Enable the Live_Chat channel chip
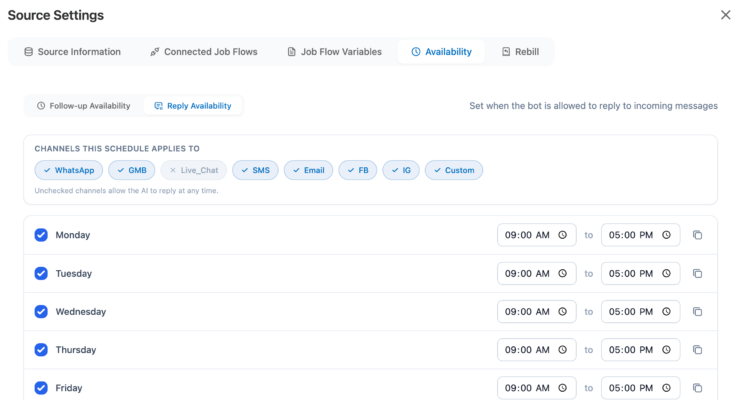Screen dimensions: 736x408 [194, 170]
